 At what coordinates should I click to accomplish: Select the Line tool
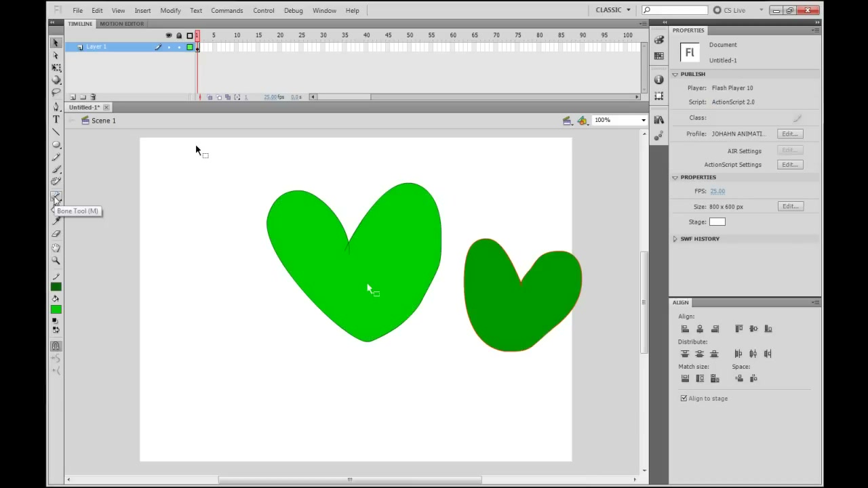[56, 131]
